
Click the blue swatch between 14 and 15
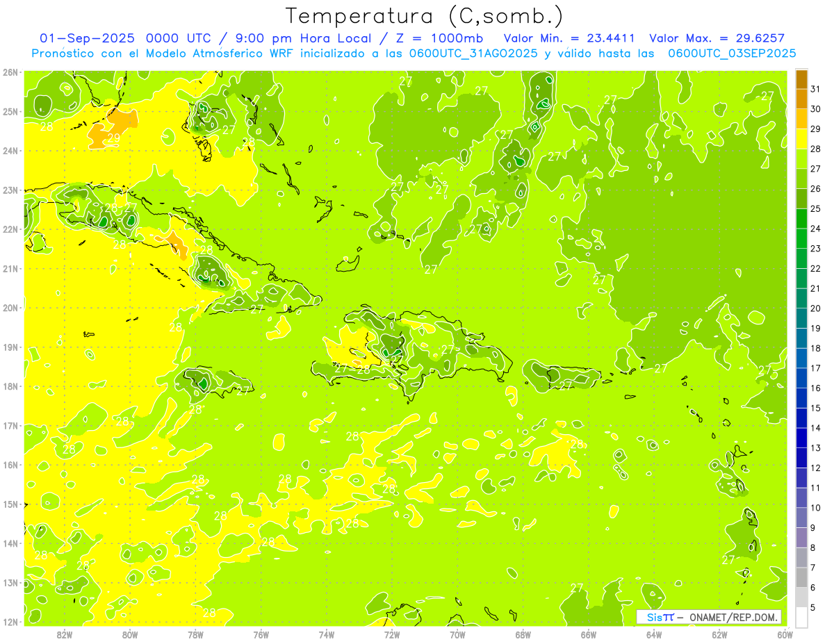(x=801, y=418)
